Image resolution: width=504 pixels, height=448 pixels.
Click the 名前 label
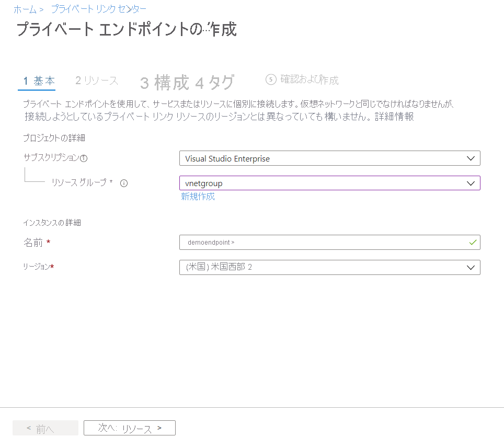coord(33,243)
